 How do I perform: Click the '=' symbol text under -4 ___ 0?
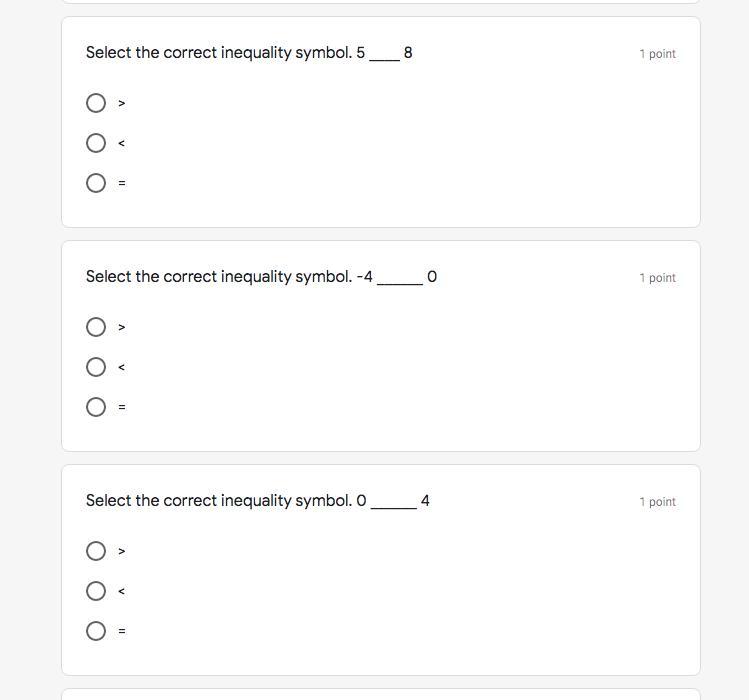tap(122, 408)
